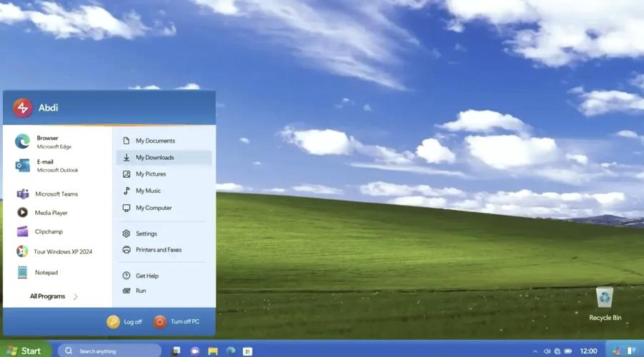The width and height of the screenshot is (644, 357).
Task: Open Microsoft Teams
Action: 47,193
